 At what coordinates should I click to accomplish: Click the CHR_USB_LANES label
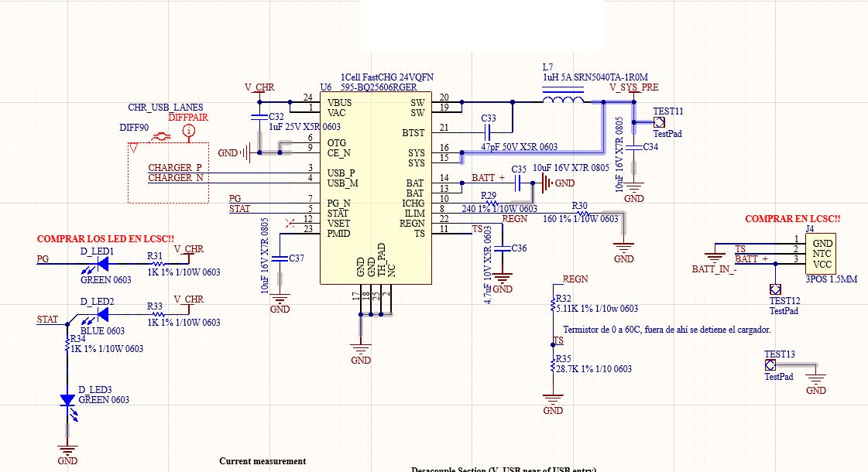coord(166,108)
